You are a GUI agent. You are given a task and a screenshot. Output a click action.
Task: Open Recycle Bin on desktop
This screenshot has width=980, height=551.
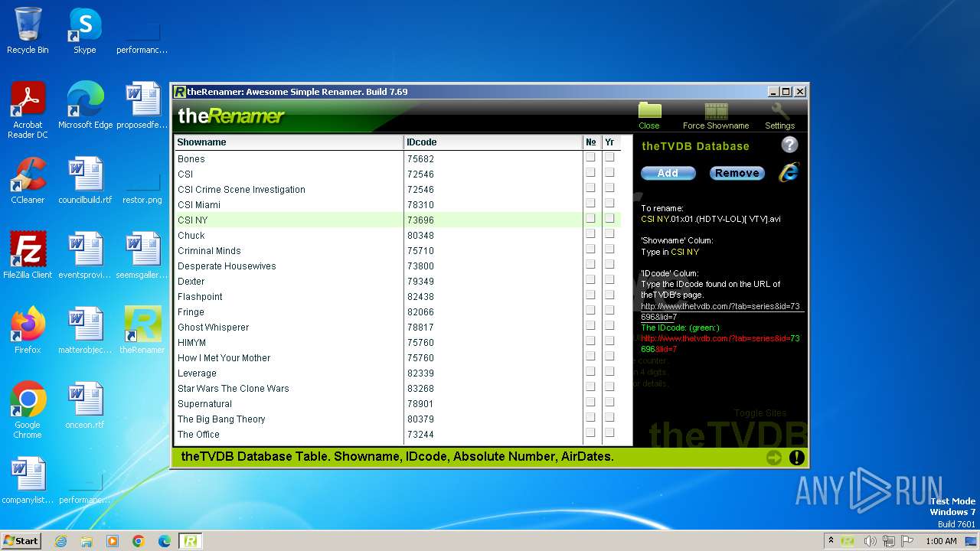pyautogui.click(x=28, y=31)
